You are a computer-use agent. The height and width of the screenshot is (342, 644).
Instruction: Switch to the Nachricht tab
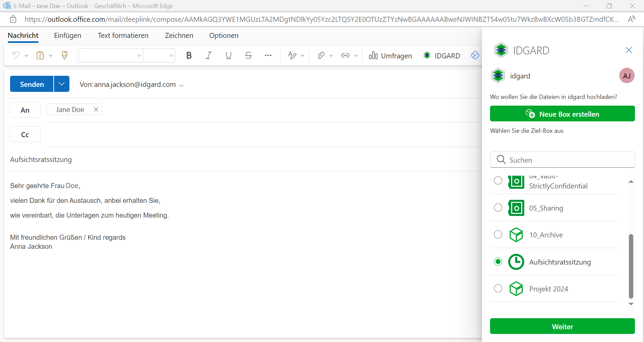coord(23,36)
